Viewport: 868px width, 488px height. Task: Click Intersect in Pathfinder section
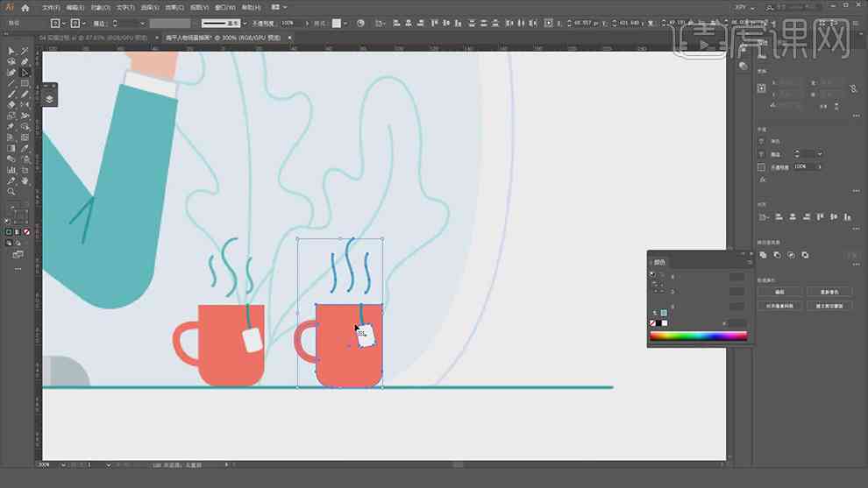791,255
